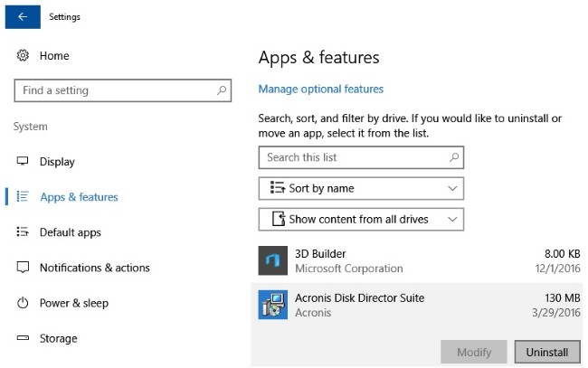Click the Apps & features list icon
588x368 pixels.
point(23,196)
